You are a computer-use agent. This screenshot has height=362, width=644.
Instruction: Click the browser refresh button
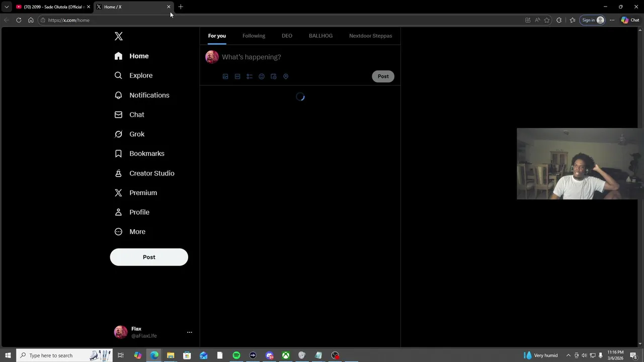[x=19, y=20]
